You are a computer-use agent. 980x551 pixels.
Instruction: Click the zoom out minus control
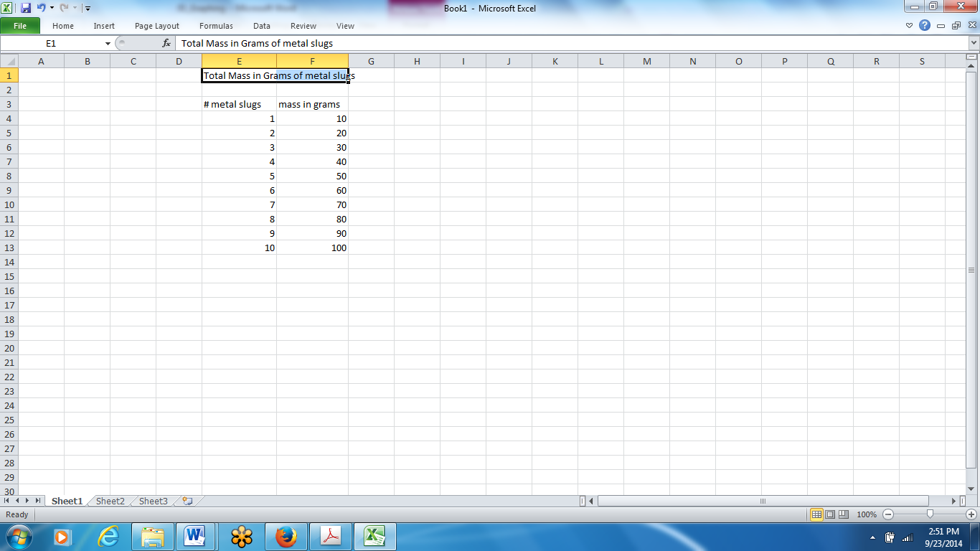887,514
